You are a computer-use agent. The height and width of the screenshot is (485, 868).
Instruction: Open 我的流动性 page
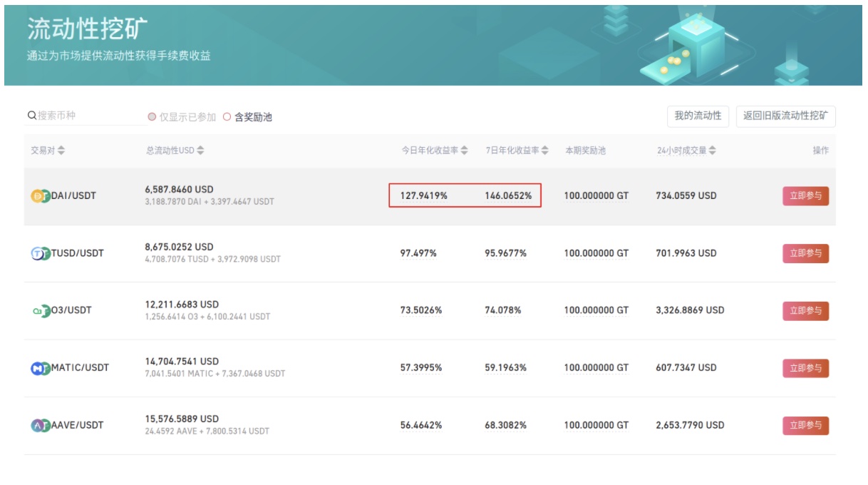click(x=698, y=116)
